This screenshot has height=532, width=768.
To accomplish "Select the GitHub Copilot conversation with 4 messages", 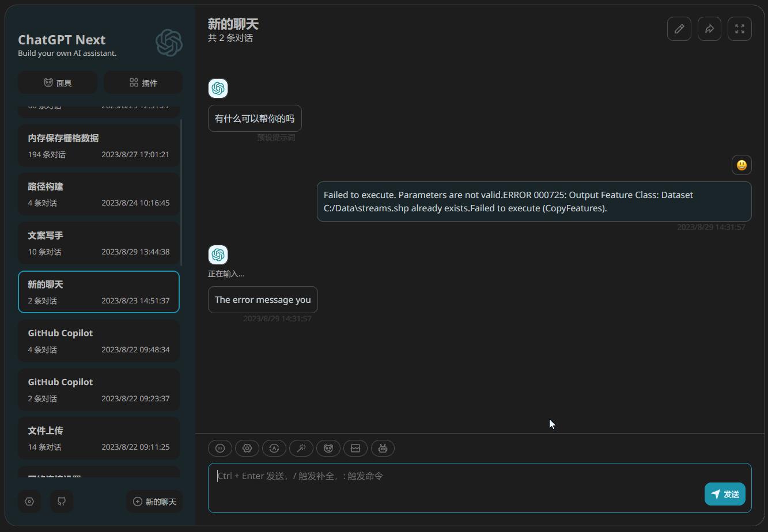I will click(x=99, y=340).
